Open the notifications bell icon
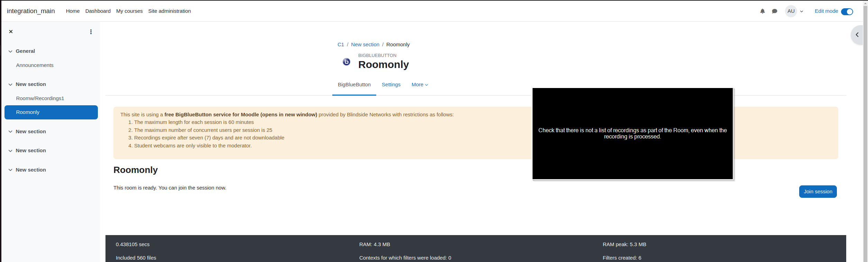 pyautogui.click(x=763, y=11)
